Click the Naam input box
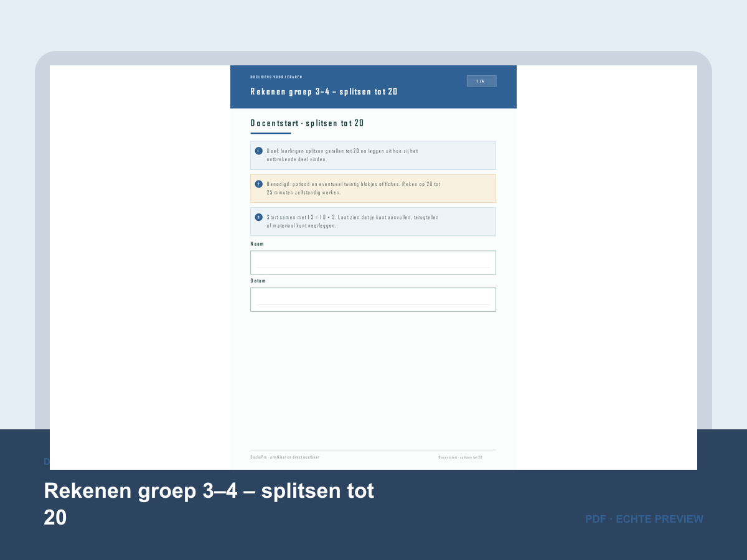 pos(373,263)
